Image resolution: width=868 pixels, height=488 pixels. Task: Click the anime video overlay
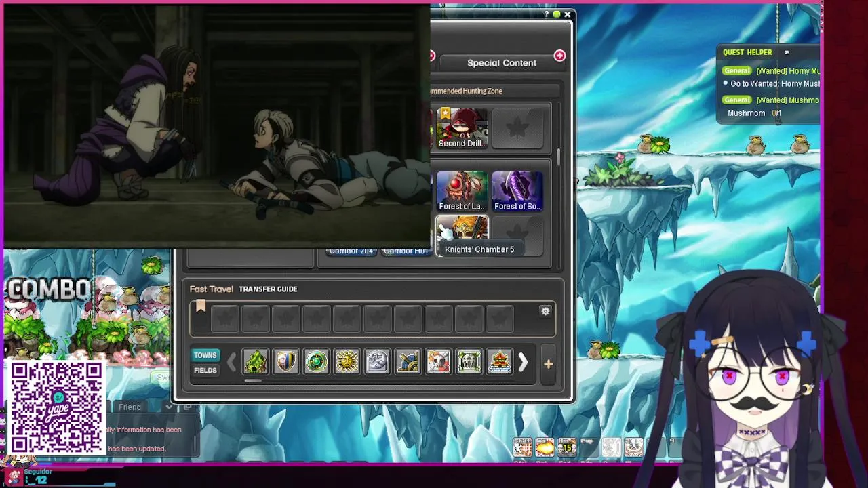click(x=217, y=126)
